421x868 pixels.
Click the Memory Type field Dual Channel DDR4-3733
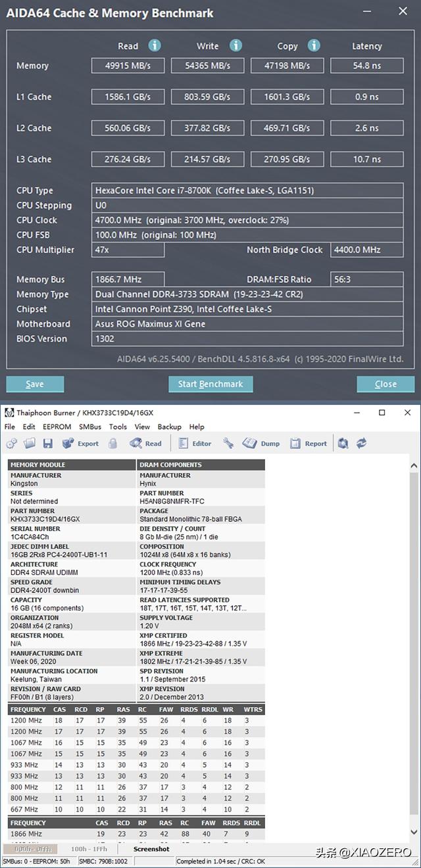(x=247, y=294)
